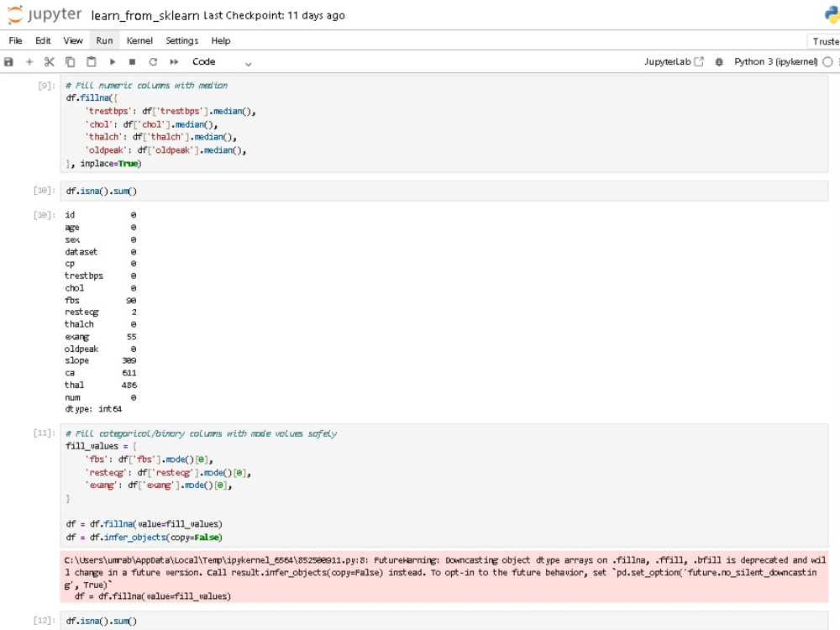Cut selected cell with scissors icon
Viewport: 840px width, 630px height.
(x=50, y=62)
